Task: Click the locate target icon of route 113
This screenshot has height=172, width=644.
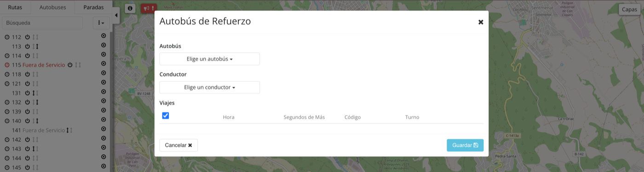Action: [x=103, y=44]
